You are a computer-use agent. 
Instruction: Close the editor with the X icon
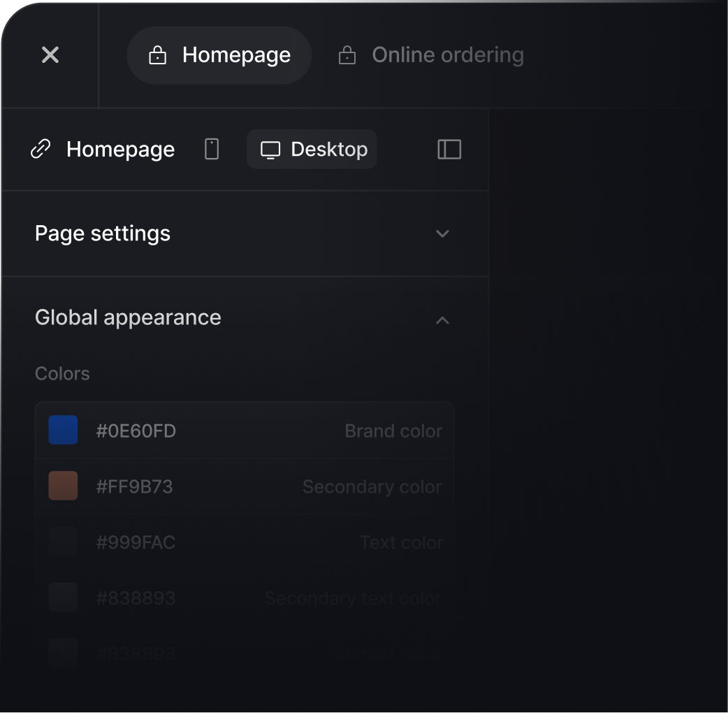tap(50, 55)
